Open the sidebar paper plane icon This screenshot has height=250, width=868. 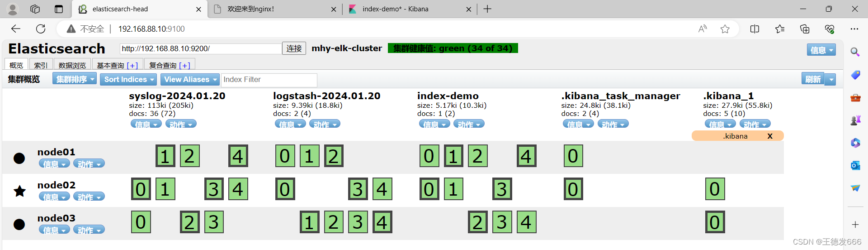855,188
